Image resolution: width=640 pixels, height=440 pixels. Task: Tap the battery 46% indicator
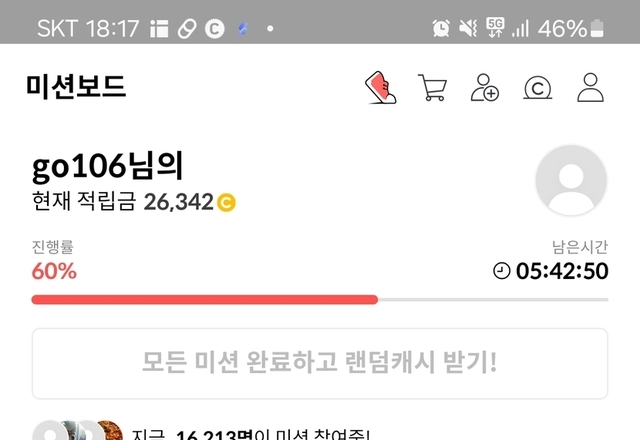(x=571, y=29)
